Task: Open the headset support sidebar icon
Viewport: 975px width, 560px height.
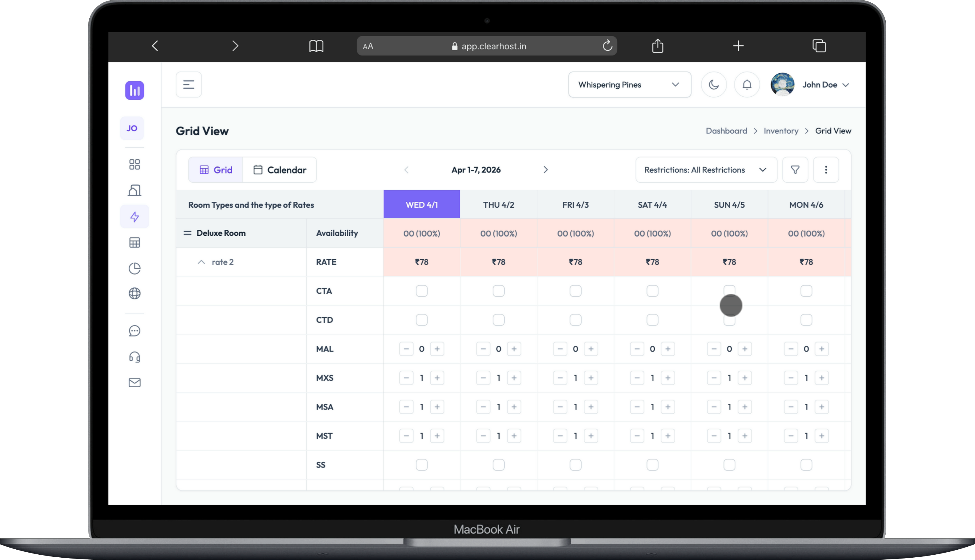Action: point(134,357)
